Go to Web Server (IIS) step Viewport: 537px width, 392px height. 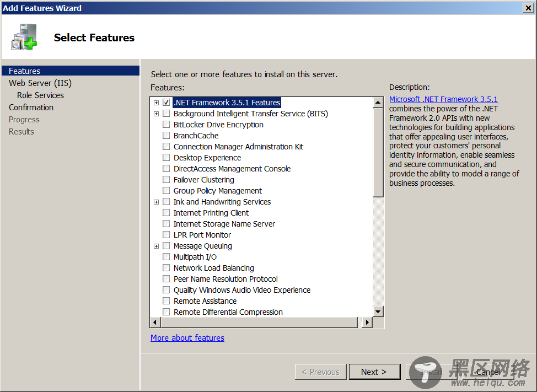point(40,83)
